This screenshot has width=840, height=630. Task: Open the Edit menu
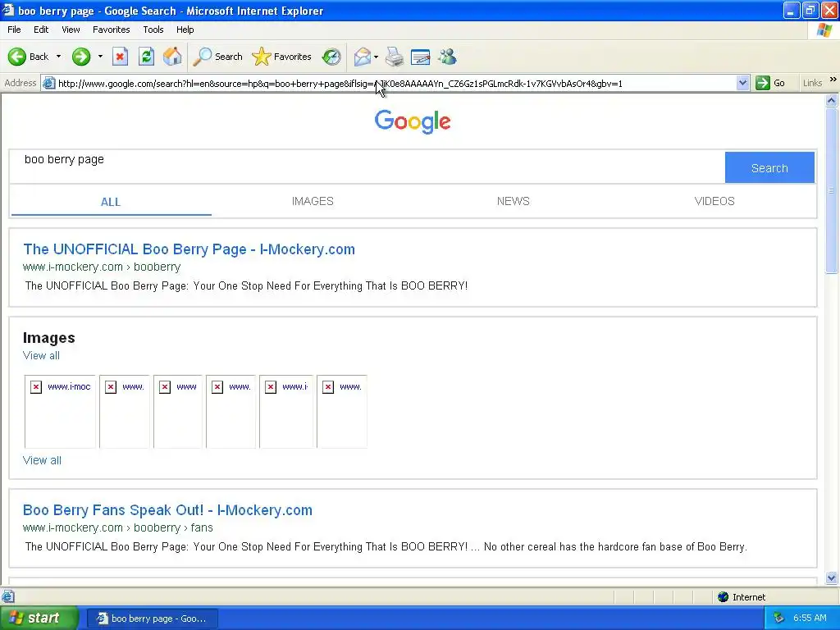(x=41, y=30)
